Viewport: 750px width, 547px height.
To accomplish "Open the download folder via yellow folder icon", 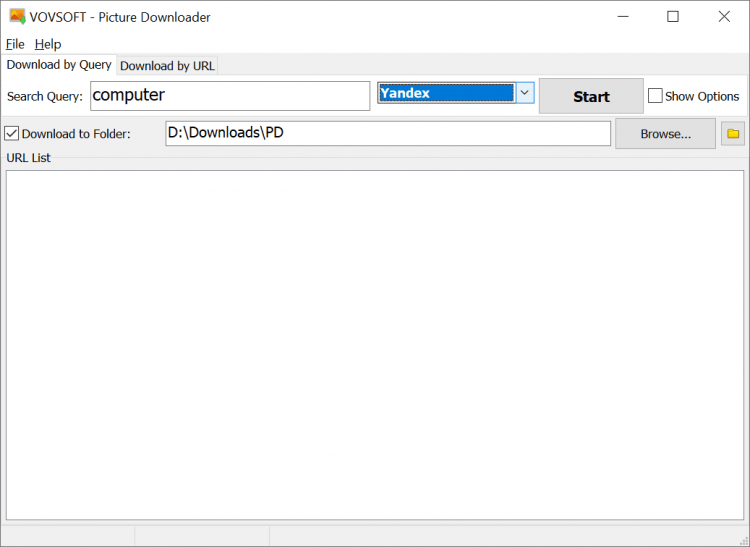I will click(x=733, y=133).
